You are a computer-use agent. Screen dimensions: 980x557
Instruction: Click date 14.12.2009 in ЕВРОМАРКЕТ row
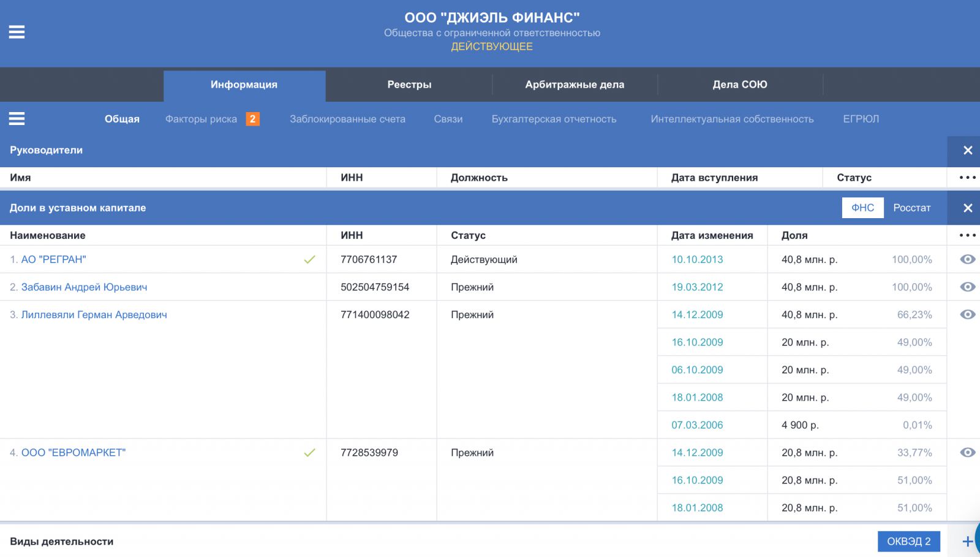pyautogui.click(x=697, y=452)
